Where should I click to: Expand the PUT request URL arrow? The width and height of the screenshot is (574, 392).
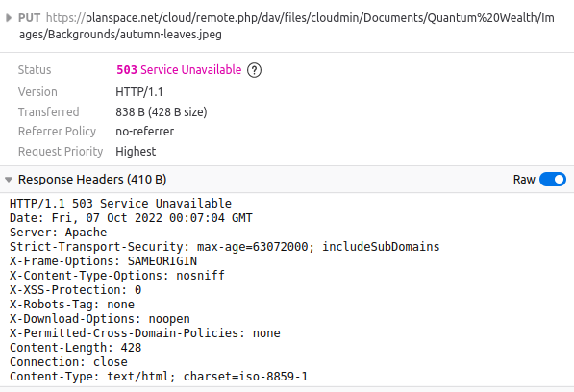(9, 18)
